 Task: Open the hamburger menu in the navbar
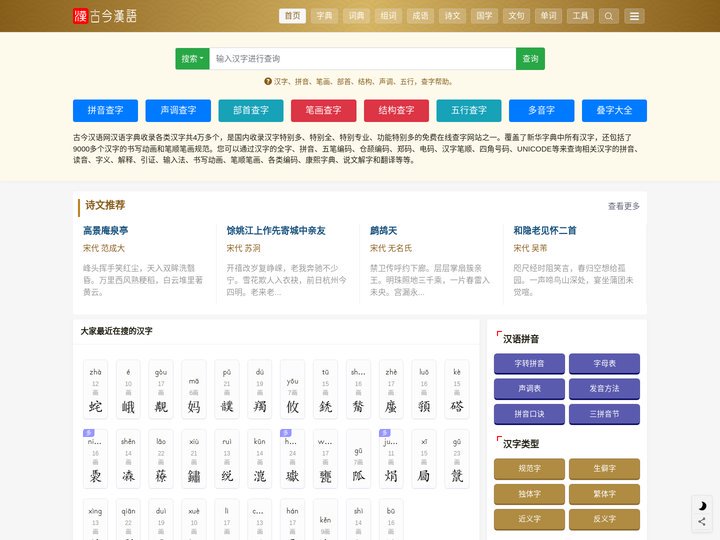[x=634, y=16]
